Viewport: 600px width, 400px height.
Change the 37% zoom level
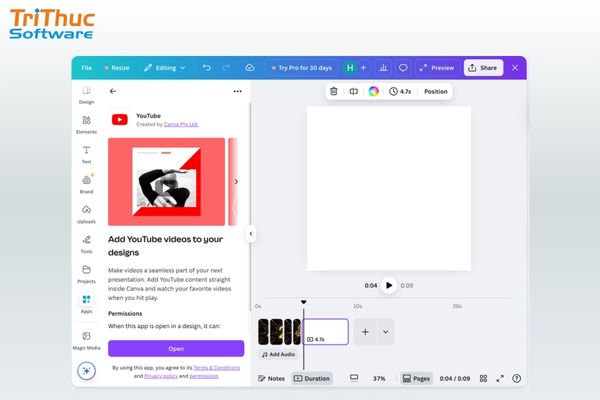click(379, 378)
